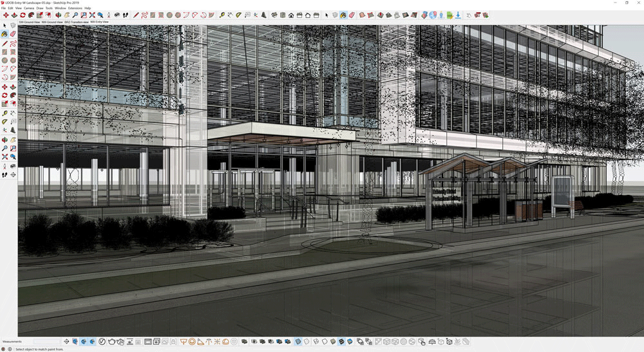
Task: Select the 3D Text tool in the top toolbar
Action: [x=263, y=15]
